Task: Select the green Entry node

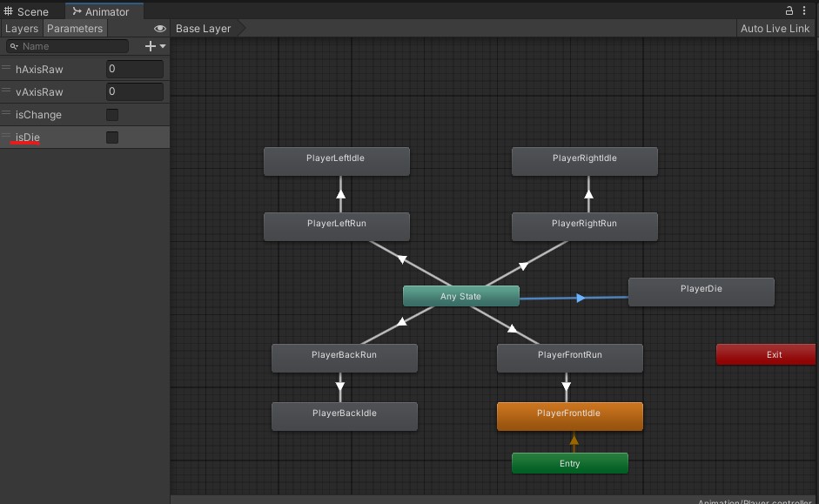Action: coord(570,463)
